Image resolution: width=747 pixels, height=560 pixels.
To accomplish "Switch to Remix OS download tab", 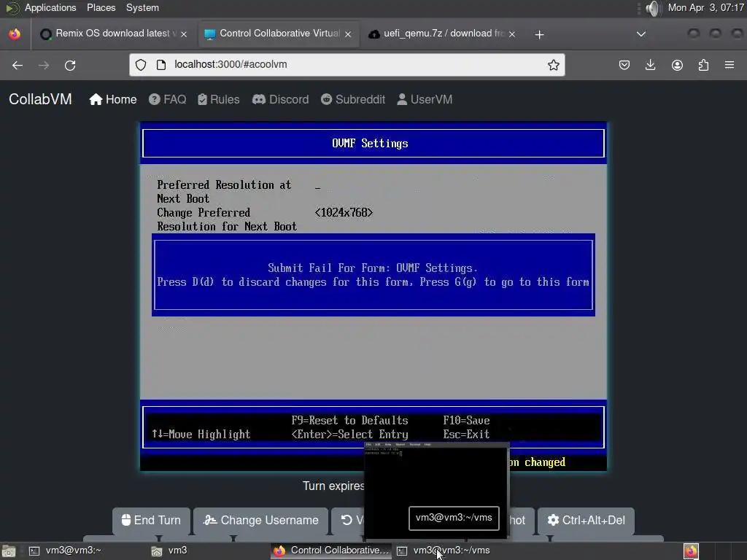I will pyautogui.click(x=113, y=34).
